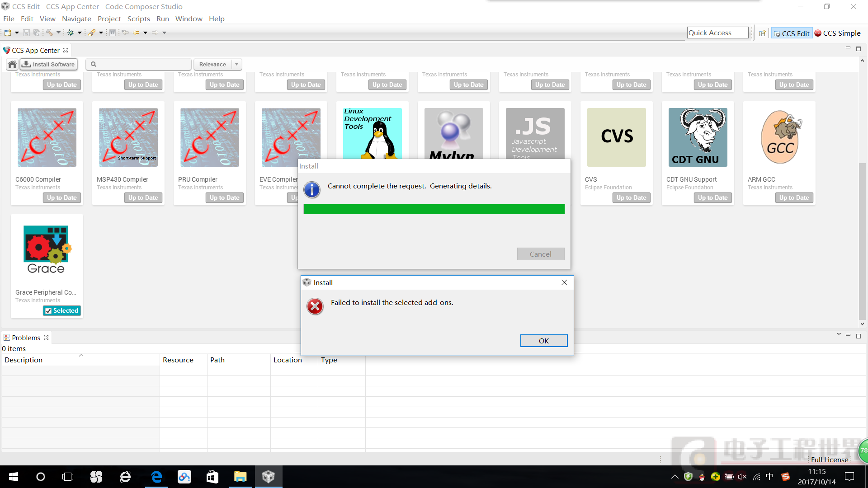Screen dimensions: 868x488
Task: Click Cancel in the Install progress dialog
Action: [x=541, y=254]
